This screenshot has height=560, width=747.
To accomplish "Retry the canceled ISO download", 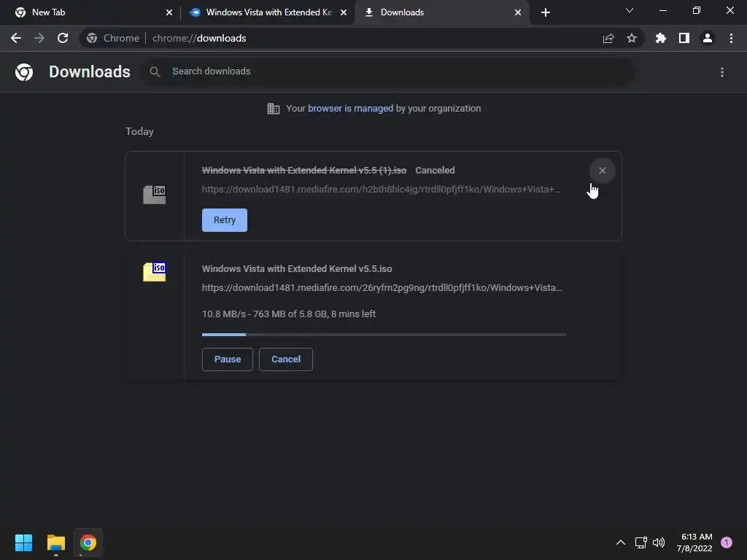I will 225,220.
